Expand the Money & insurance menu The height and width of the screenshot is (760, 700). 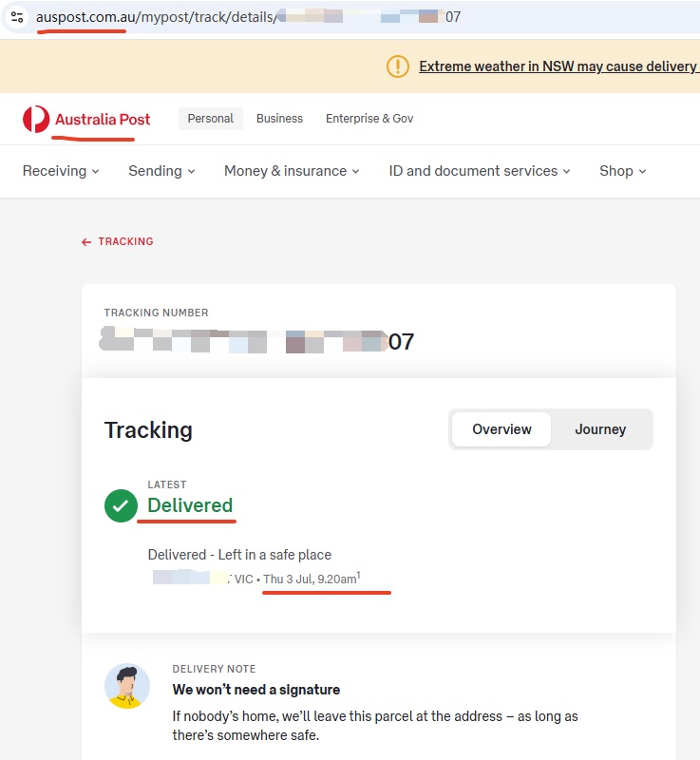292,171
